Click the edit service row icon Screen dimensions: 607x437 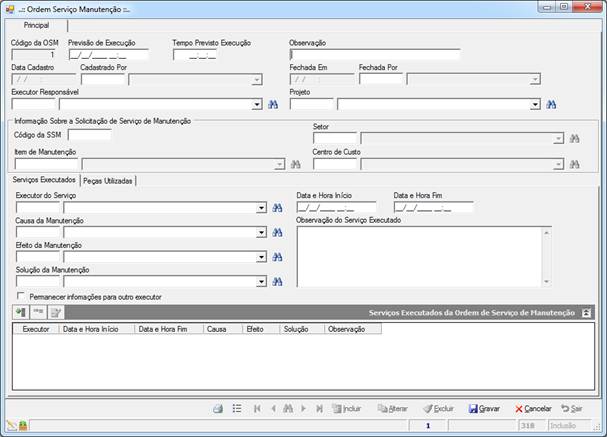pos(56,312)
